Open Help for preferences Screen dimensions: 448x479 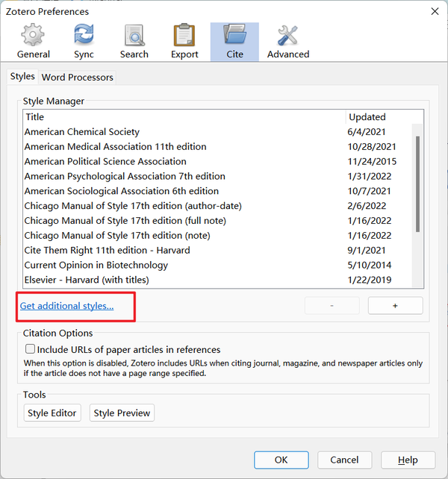tap(408, 460)
